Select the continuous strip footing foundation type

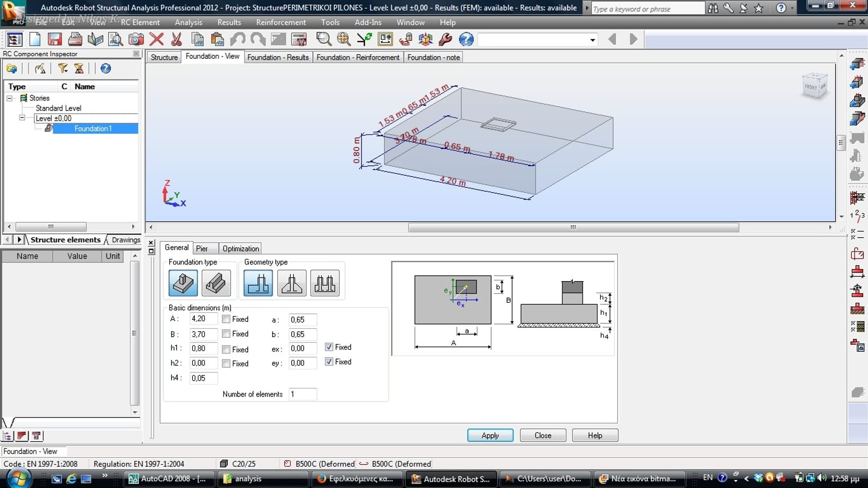(216, 283)
